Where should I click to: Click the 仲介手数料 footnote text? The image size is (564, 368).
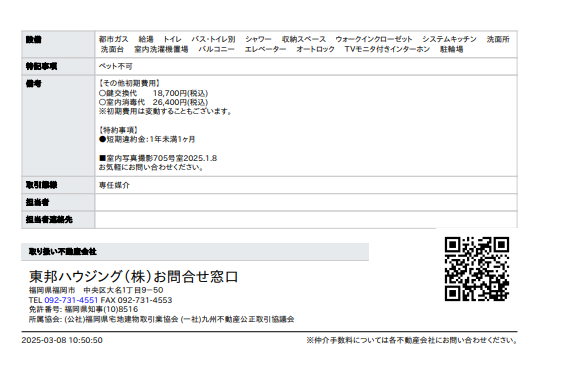click(x=412, y=340)
